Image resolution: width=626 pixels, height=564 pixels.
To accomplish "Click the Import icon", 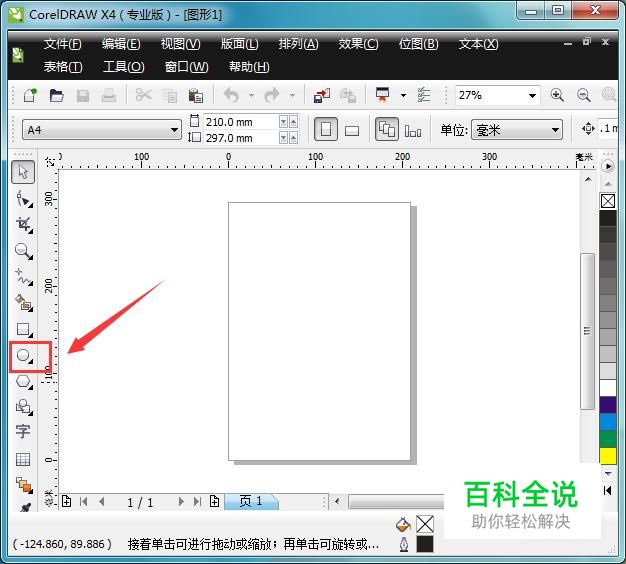I will point(322,96).
